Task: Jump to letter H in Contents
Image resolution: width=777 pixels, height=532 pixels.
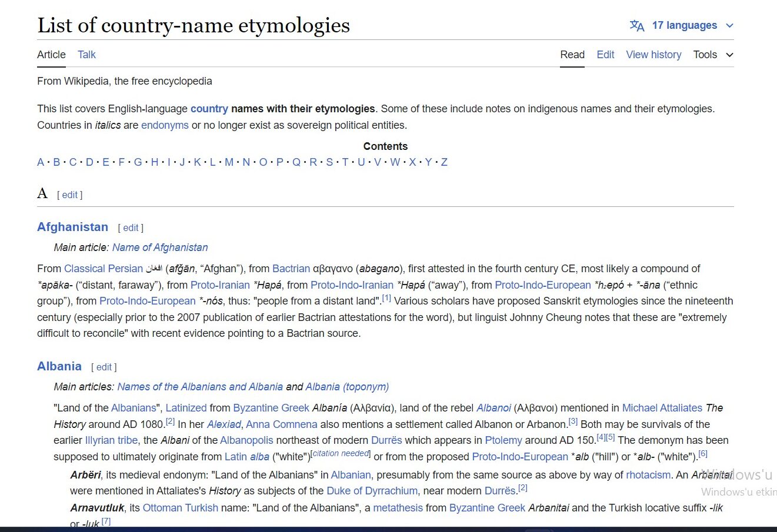Action: click(x=155, y=162)
